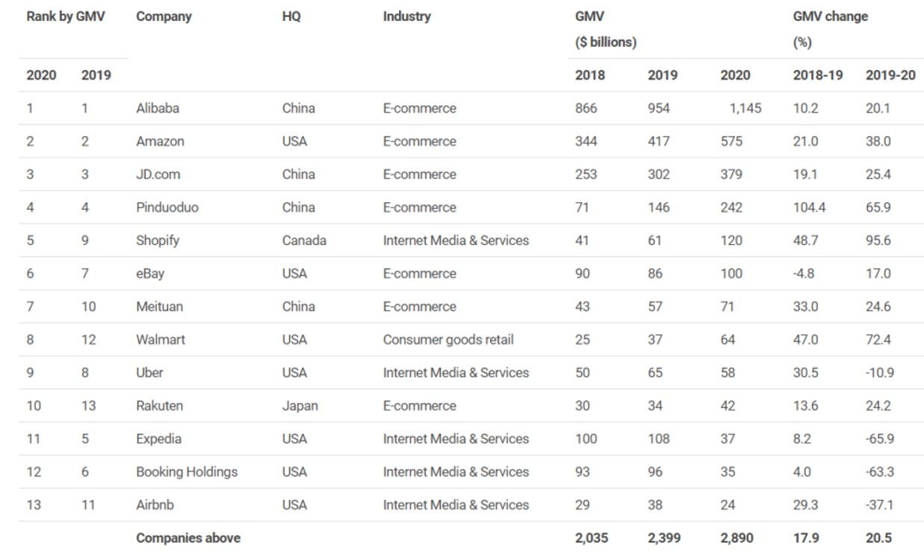The image size is (924, 560).
Task: Click the Company column header
Action: (164, 16)
